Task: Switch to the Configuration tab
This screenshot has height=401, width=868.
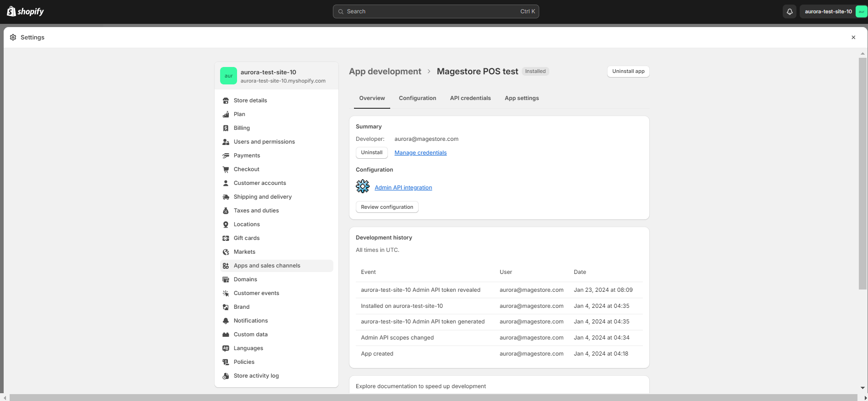Action: 417,98
